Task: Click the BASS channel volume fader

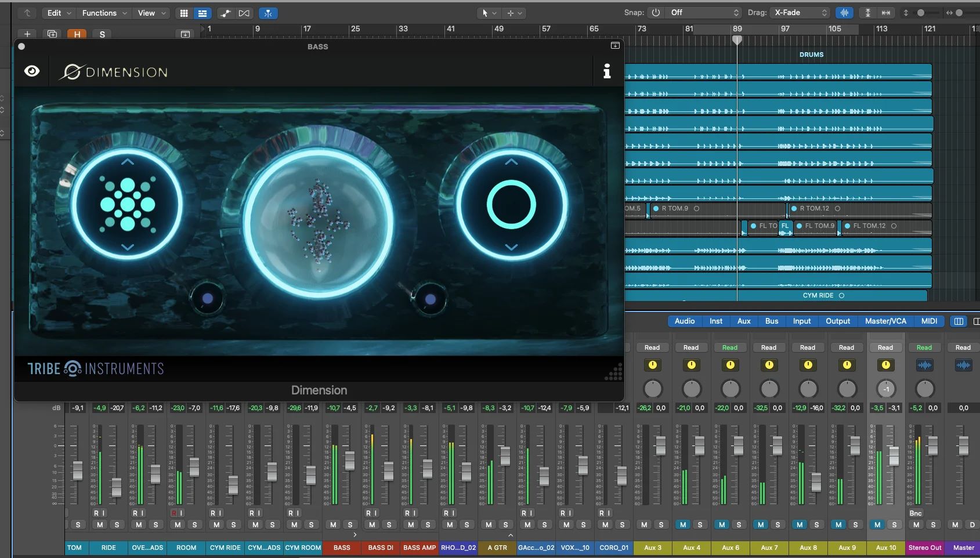Action: tap(349, 461)
